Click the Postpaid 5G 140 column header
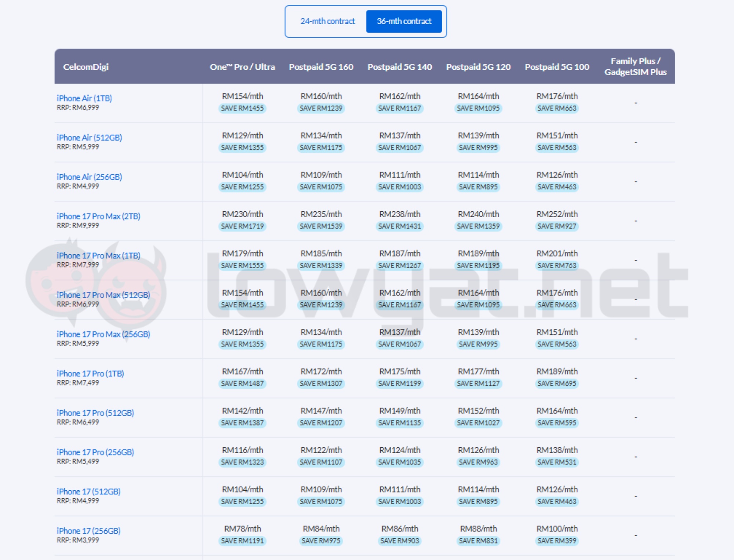Viewport: 734px width, 560px height. point(400,67)
